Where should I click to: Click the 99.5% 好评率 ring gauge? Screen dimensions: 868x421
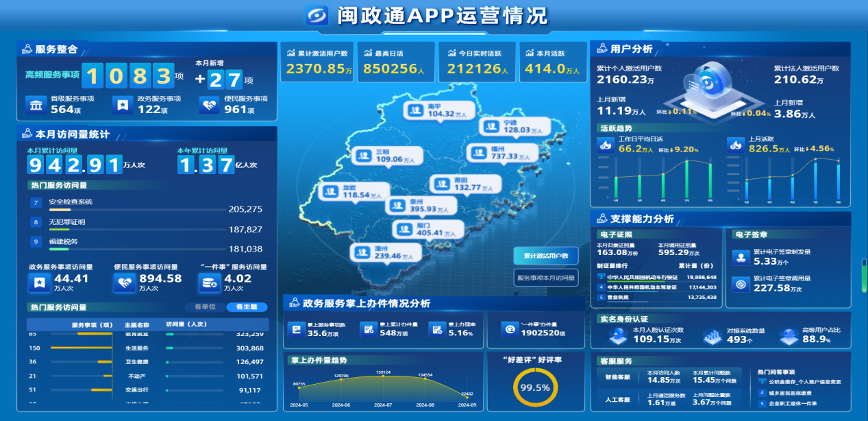click(x=535, y=387)
